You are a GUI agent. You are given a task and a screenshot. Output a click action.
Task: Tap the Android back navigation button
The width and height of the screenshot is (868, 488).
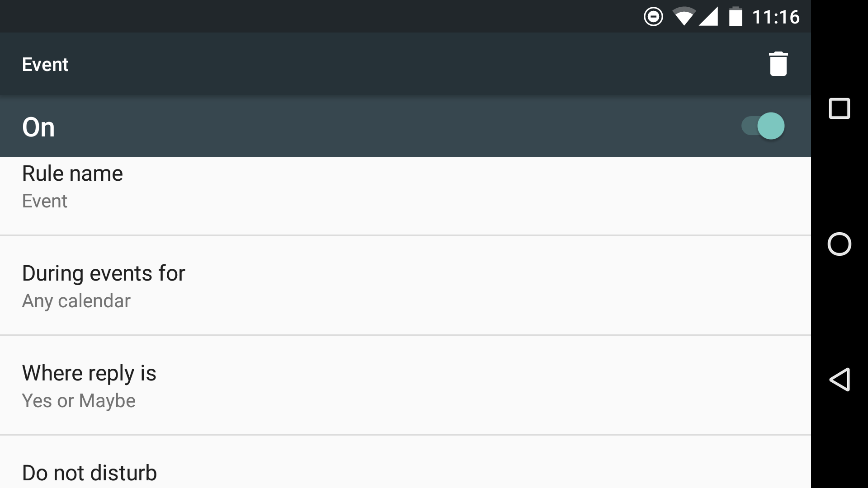click(840, 380)
